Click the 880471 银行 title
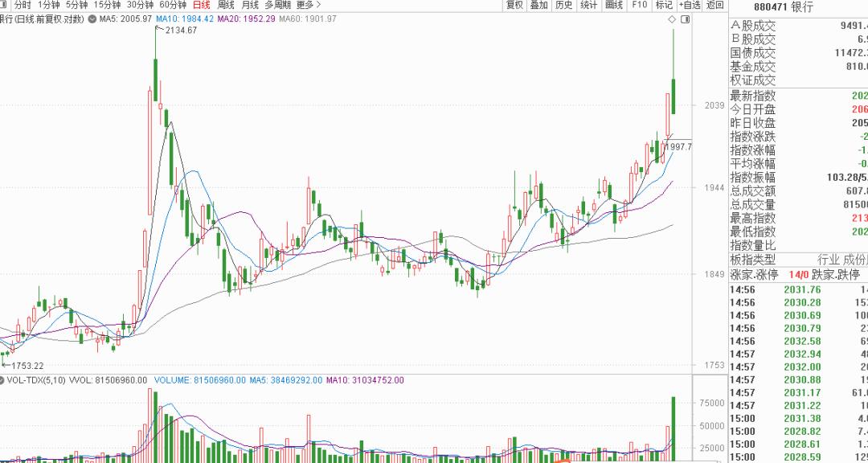 point(784,7)
